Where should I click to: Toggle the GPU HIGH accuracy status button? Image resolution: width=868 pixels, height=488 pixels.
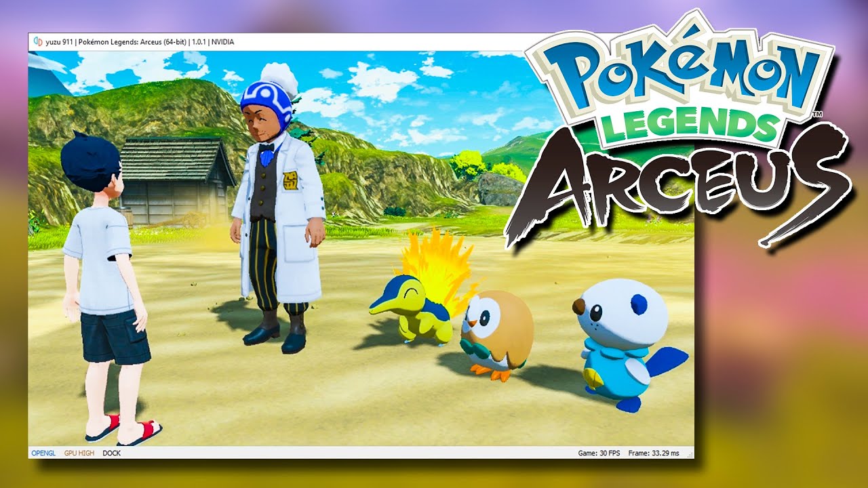pyautogui.click(x=79, y=453)
